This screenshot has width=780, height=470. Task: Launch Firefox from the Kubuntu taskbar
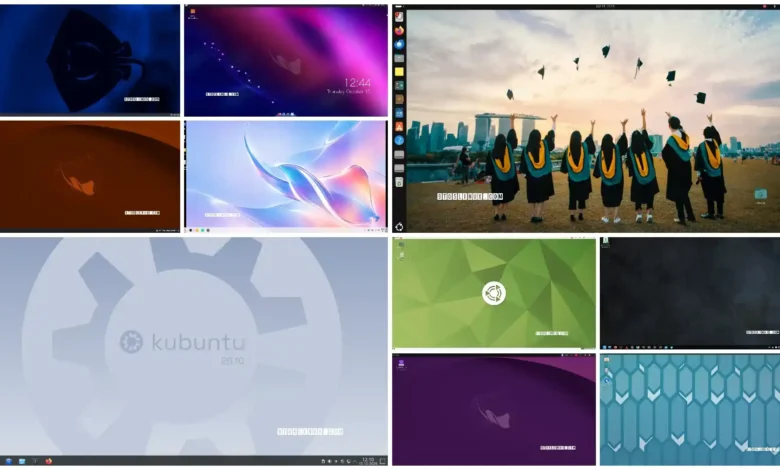[49, 461]
